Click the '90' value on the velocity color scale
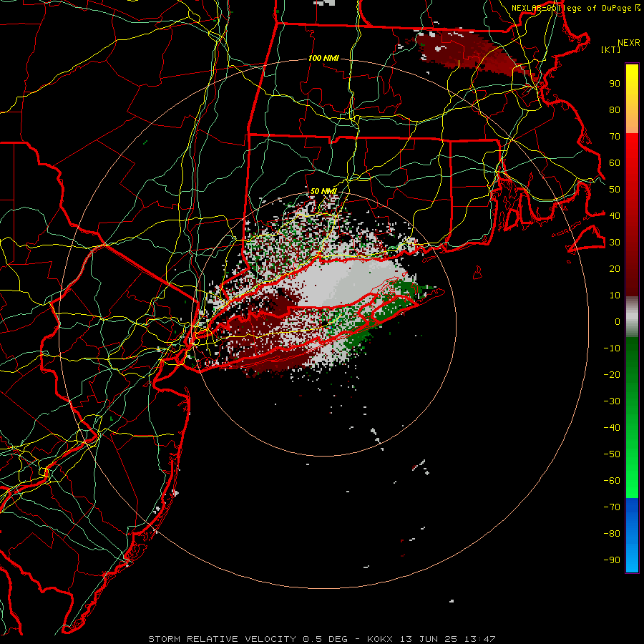The image size is (644, 644). click(x=615, y=84)
